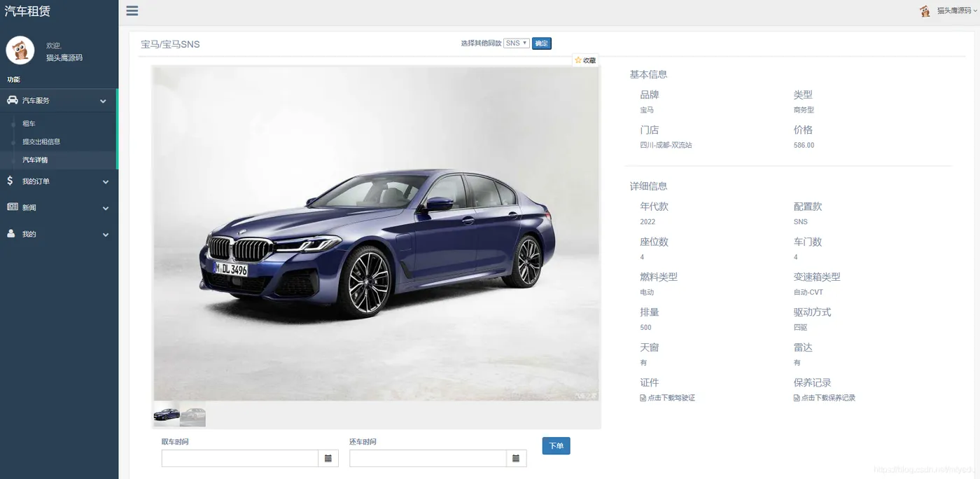Click the person icon beside 我的
Viewport: 980px width, 479px height.
click(x=11, y=234)
